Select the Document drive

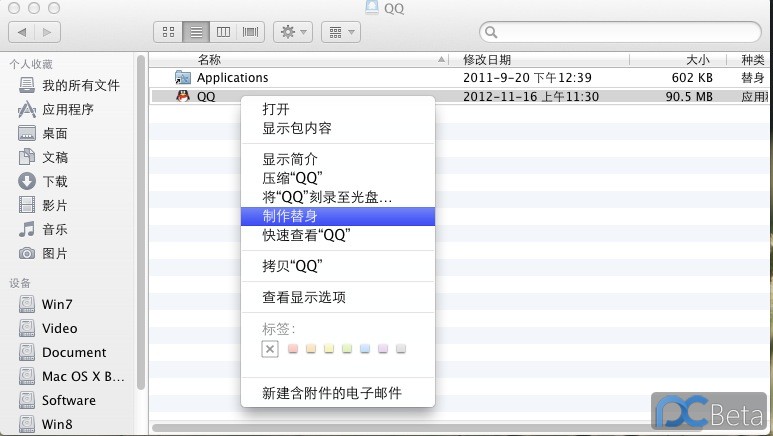click(63, 353)
